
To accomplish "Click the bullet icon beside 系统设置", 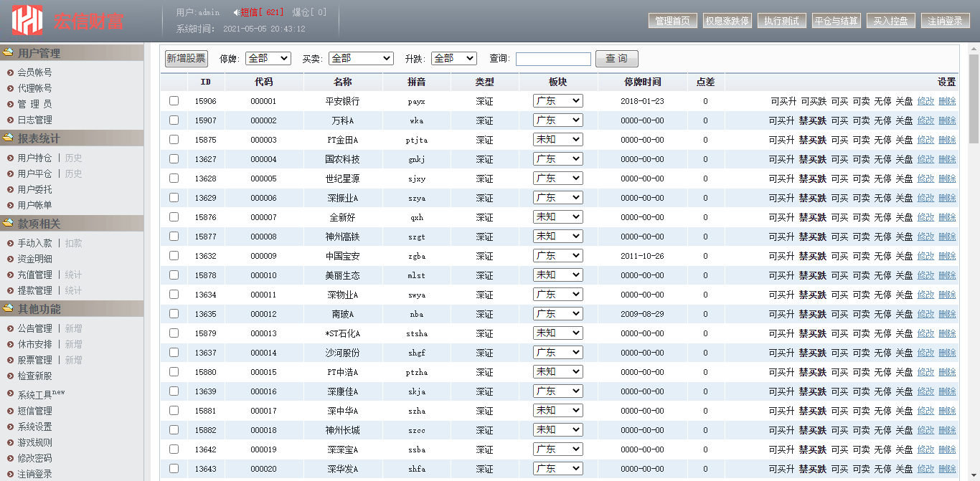I will click(x=10, y=427).
